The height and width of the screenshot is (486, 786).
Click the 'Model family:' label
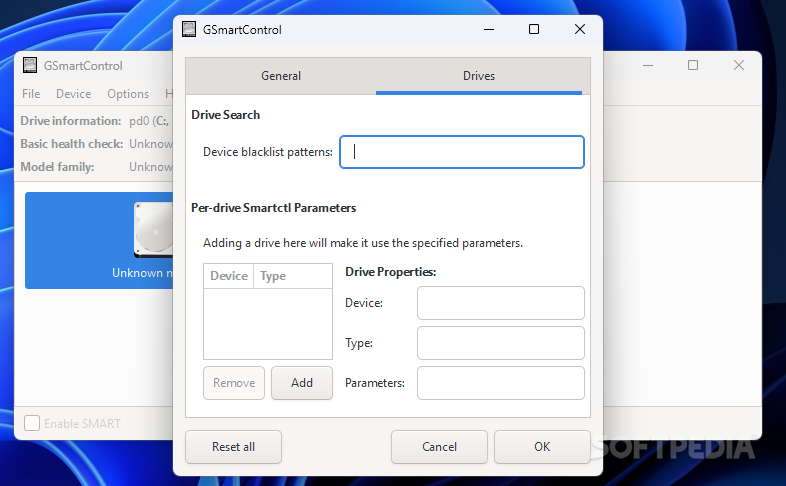click(57, 167)
